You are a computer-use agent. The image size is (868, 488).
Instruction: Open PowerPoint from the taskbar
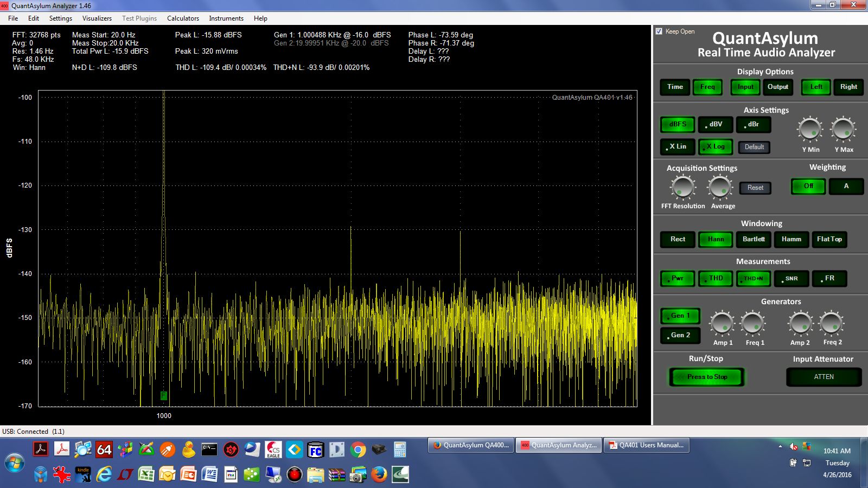(188, 474)
